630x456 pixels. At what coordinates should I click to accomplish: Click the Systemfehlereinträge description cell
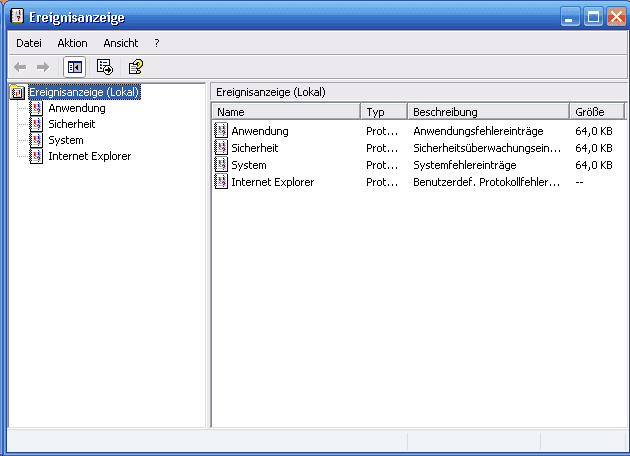pos(465,165)
